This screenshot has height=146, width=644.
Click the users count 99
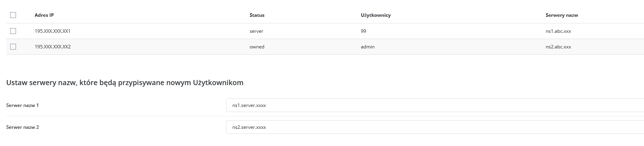tap(364, 31)
